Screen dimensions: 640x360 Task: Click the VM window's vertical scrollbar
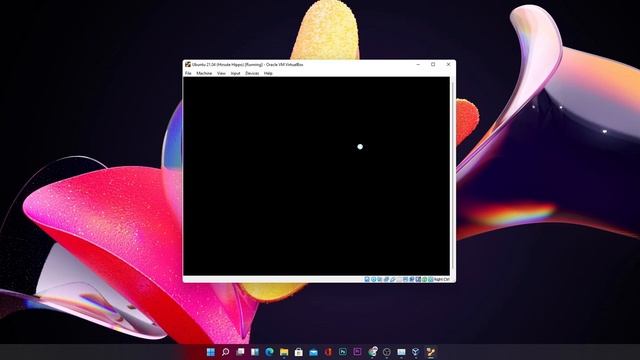pos(452,176)
